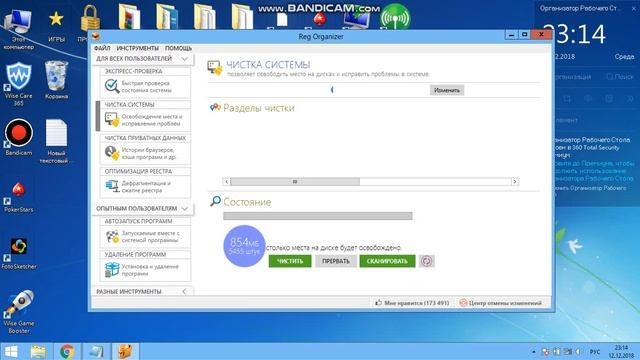
Task: Open FotoSketcher desktop shortcut
Action: (18, 253)
